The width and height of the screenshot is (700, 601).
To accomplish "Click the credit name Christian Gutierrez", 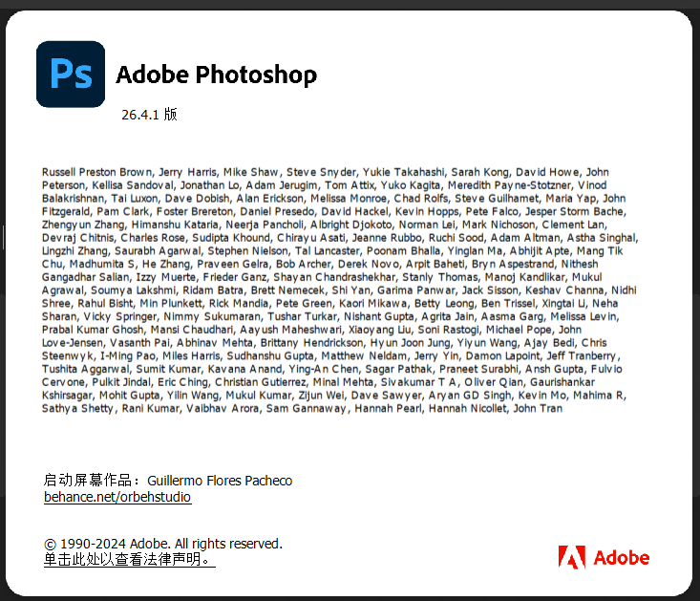I will pyautogui.click(x=261, y=382).
